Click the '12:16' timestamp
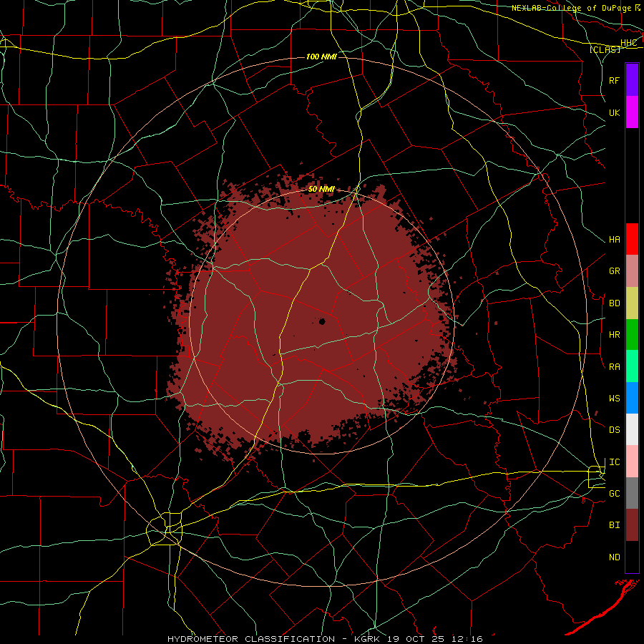 tap(467, 639)
